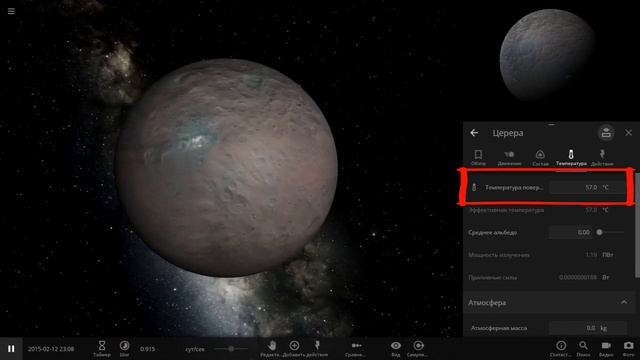Open the bottom bar действия tool
Image resolution: width=640 pixels, height=360 pixels.
click(317, 349)
